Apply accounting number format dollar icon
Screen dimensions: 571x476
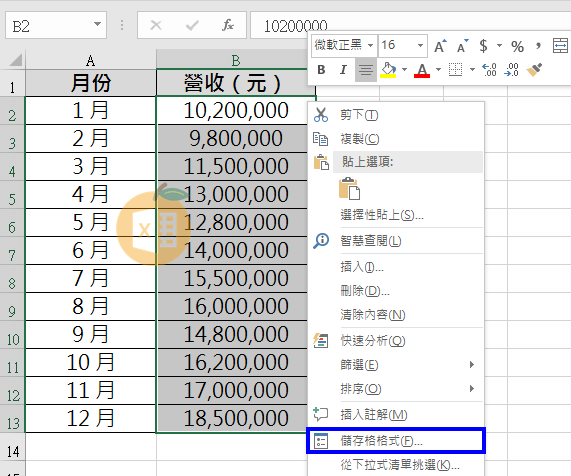click(483, 46)
